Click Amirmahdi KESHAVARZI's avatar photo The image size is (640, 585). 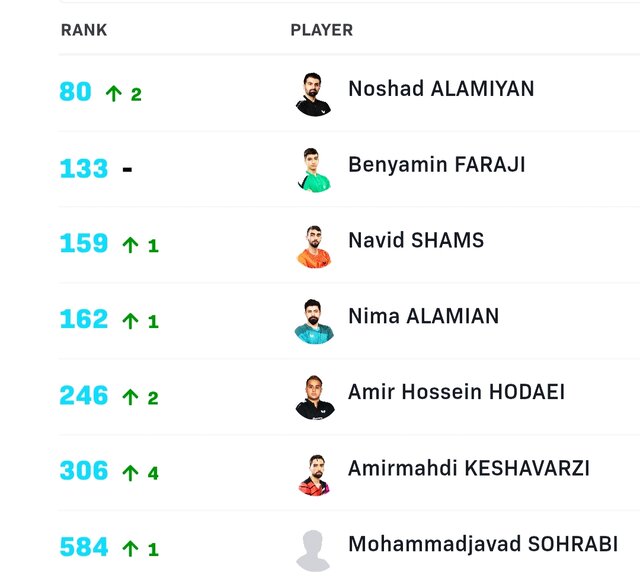pos(314,473)
